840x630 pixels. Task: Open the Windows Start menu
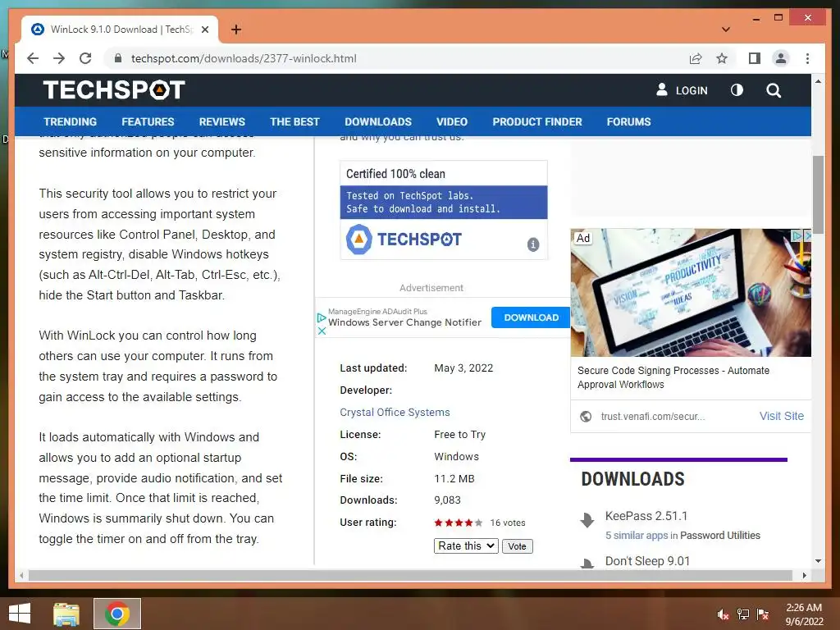click(x=20, y=614)
